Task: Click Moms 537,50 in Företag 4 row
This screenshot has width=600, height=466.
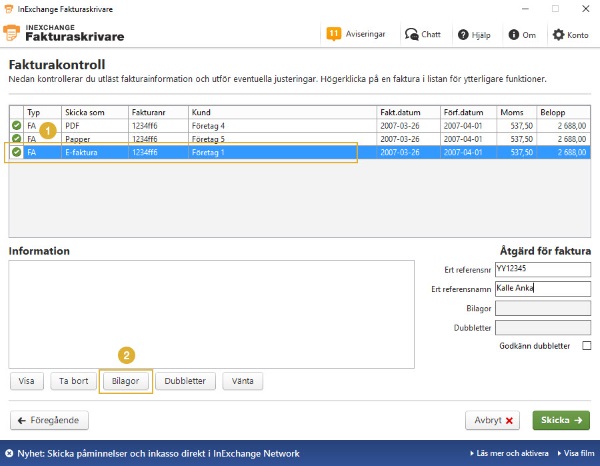Action: (x=522, y=125)
